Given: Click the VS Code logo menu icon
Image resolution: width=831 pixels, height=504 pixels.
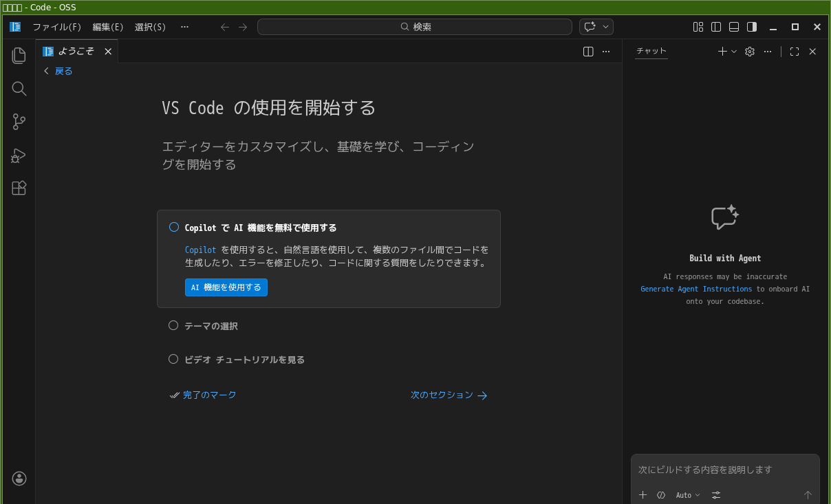Looking at the screenshot, I should (x=15, y=27).
